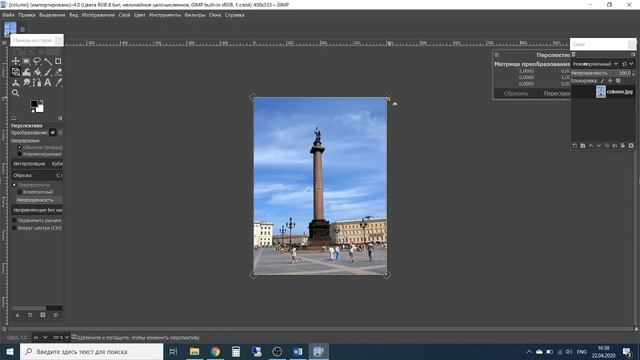Select the Free Select lasso tool
Viewport: 640px width, 360px height.
coord(37,61)
